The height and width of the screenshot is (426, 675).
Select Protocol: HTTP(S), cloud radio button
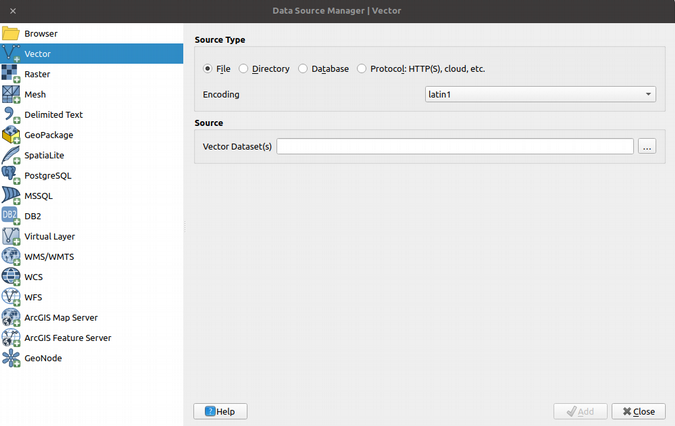click(x=362, y=69)
